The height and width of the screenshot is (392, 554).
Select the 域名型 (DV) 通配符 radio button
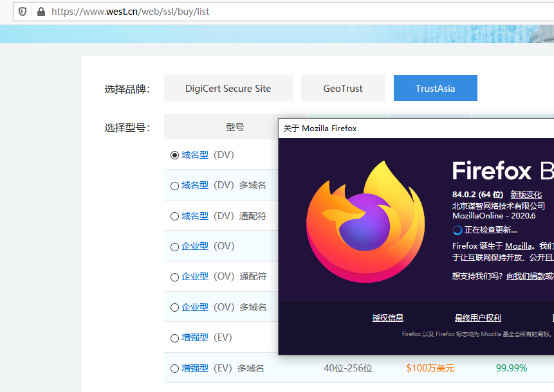click(174, 217)
